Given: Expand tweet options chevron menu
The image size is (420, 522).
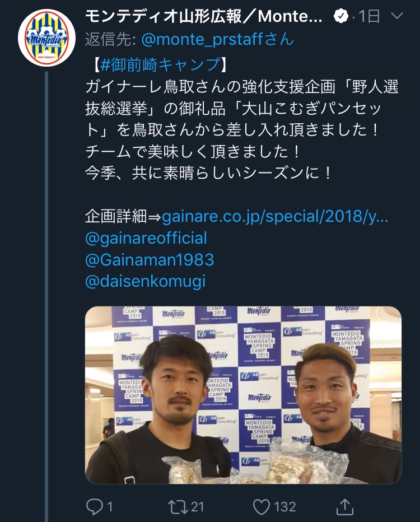Looking at the screenshot, I should pyautogui.click(x=396, y=16).
